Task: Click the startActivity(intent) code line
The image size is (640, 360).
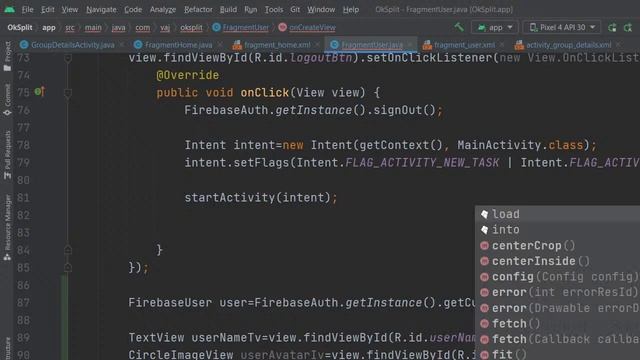Action: pyautogui.click(x=261, y=198)
